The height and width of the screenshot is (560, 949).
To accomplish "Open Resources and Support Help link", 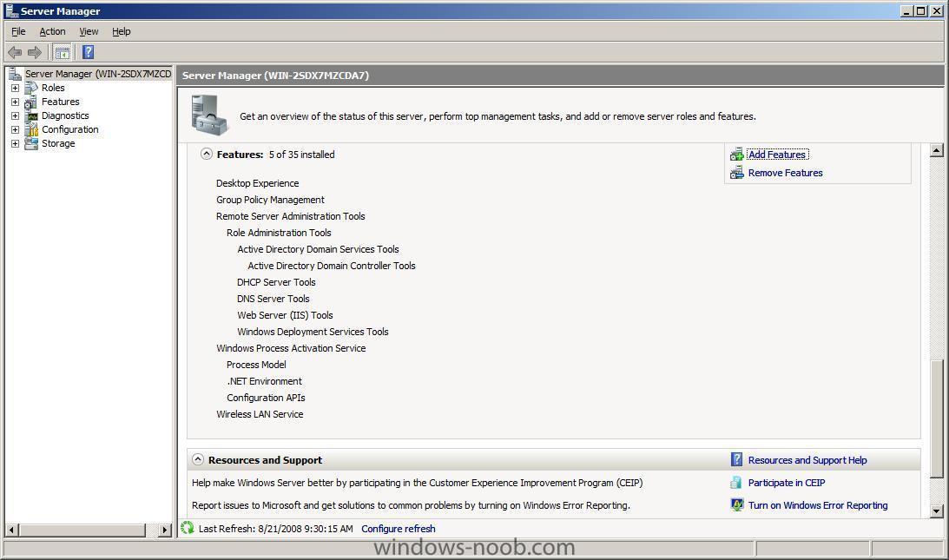I will tap(807, 460).
